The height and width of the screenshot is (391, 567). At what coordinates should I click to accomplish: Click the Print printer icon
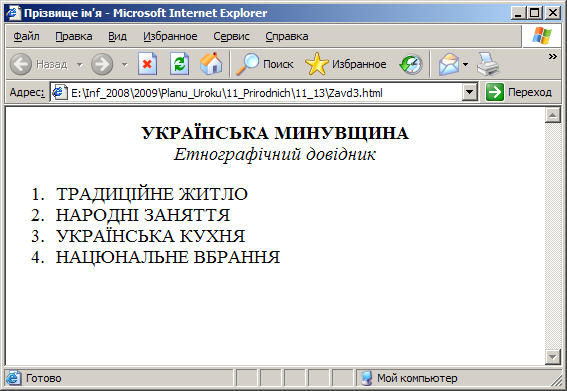pos(488,64)
